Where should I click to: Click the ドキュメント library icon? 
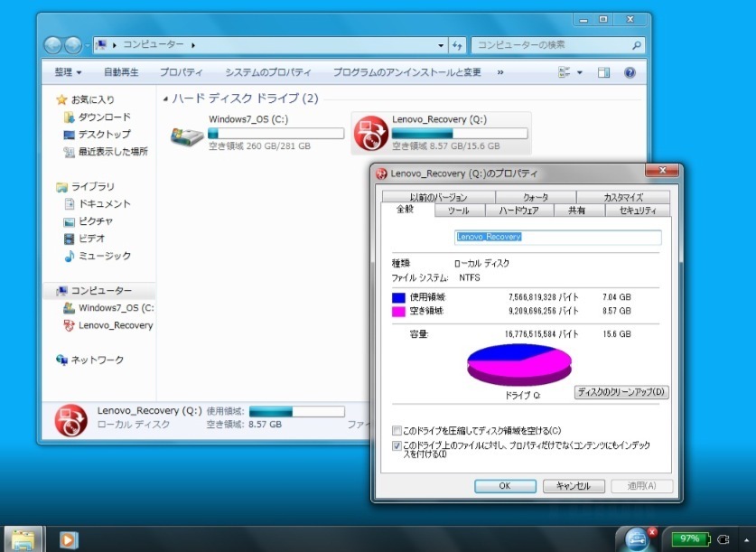69,204
